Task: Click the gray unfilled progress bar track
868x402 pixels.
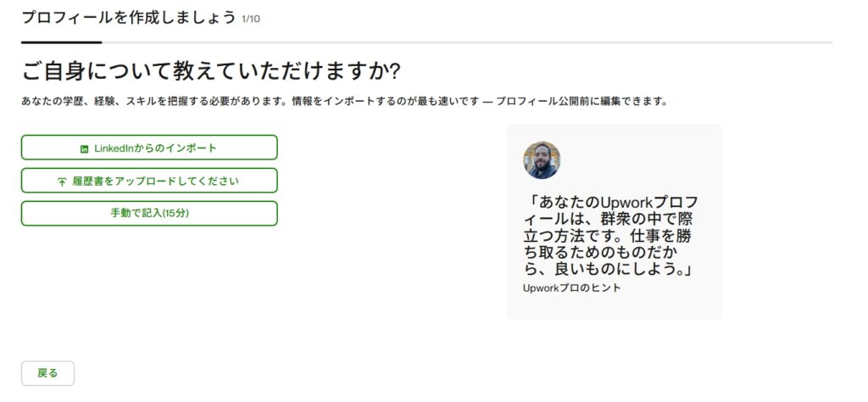Action: pos(466,42)
